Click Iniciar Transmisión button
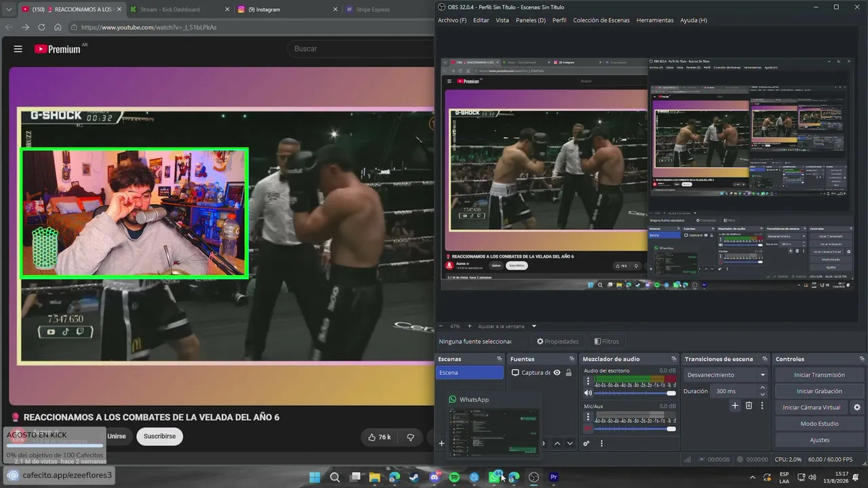Image resolution: width=868 pixels, height=488 pixels. click(x=819, y=375)
